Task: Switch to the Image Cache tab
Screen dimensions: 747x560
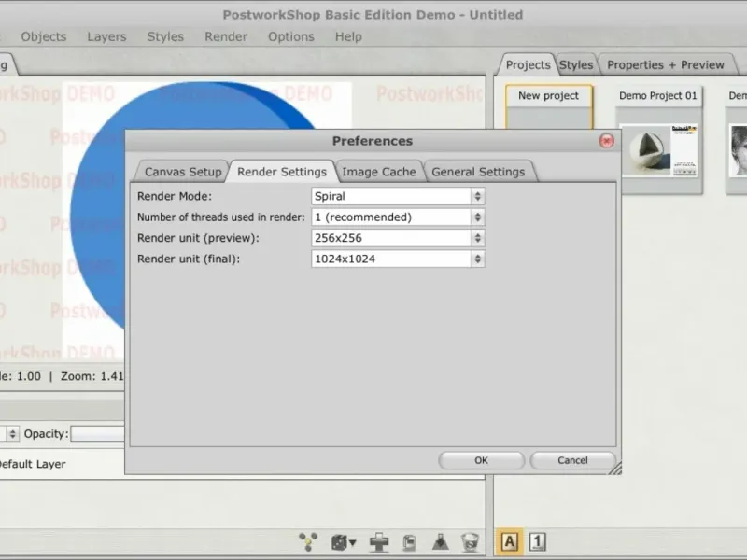Action: click(379, 172)
